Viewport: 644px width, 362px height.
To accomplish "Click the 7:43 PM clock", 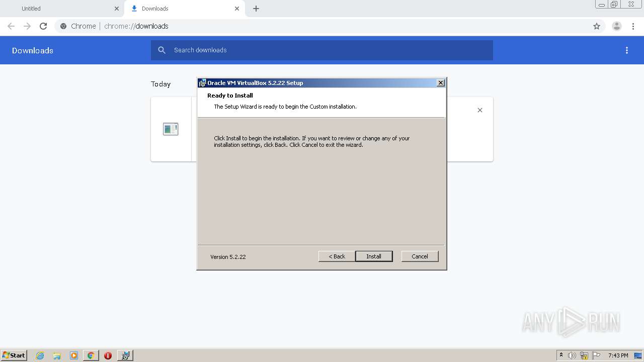I will tap(618, 355).
